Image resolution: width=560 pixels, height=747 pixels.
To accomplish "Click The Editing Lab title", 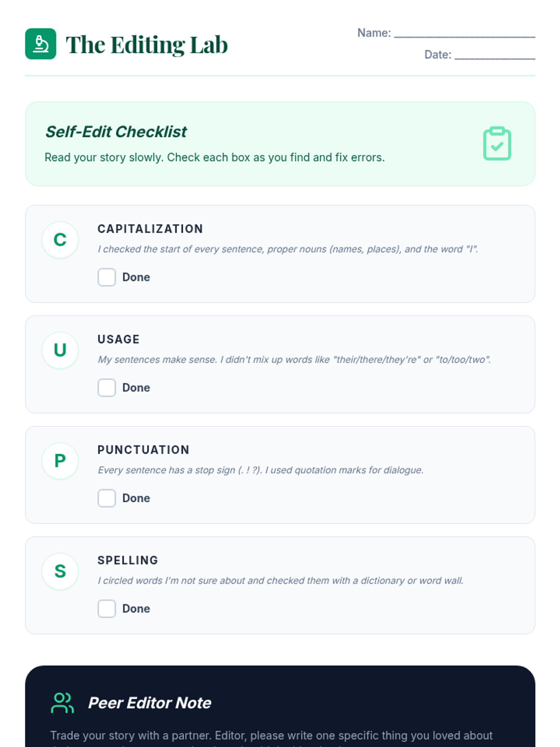I will pyautogui.click(x=147, y=45).
